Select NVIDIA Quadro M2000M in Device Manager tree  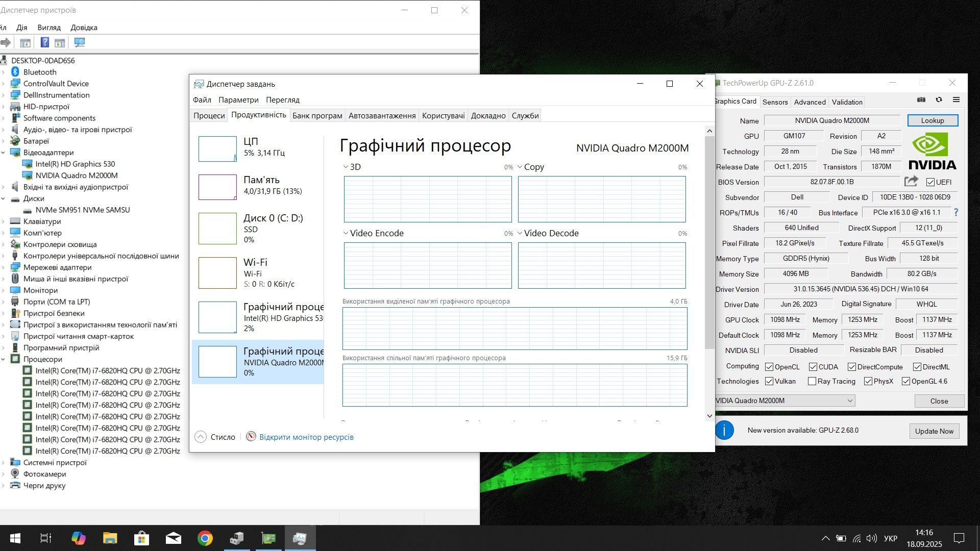[x=77, y=176]
